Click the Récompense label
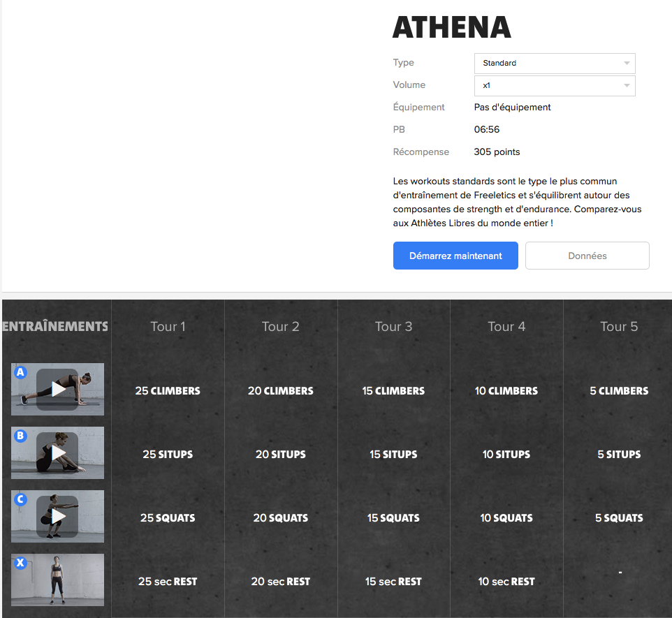672x618 pixels. tap(421, 152)
